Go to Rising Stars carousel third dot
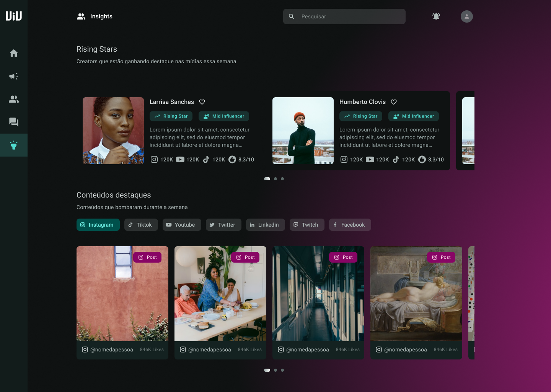 pos(282,179)
